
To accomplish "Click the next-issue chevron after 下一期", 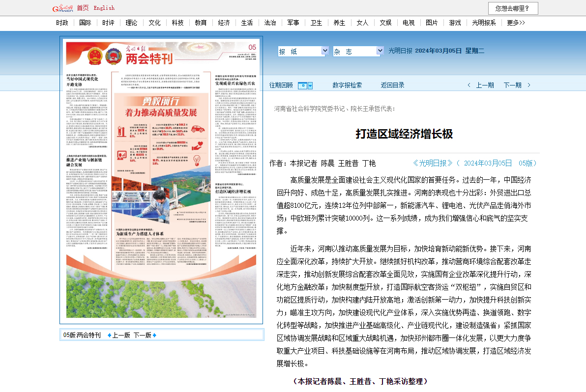I will 528,85.
